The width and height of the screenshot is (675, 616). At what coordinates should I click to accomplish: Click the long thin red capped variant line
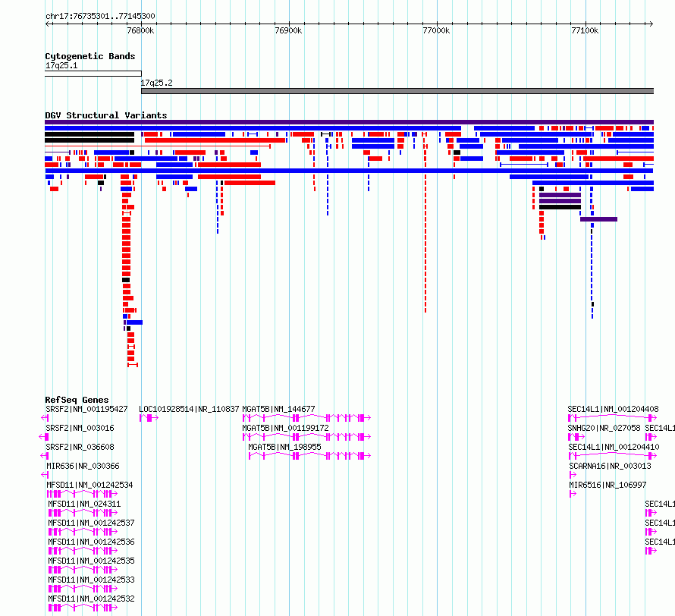coord(158,146)
